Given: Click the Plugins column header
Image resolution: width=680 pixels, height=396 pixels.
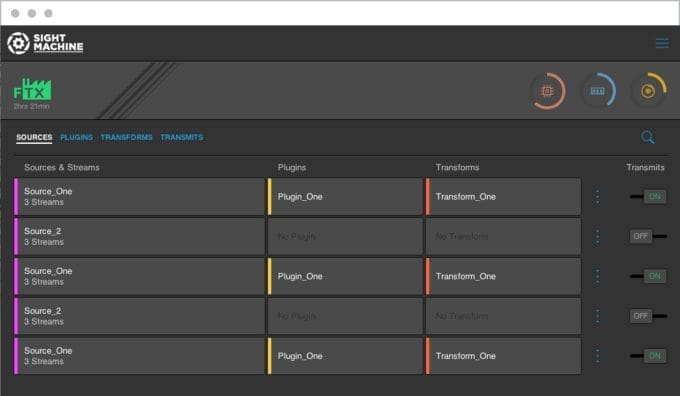Looking at the screenshot, I should (292, 167).
